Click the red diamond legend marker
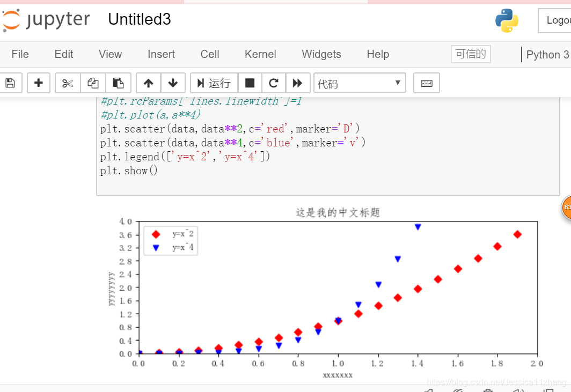The image size is (571, 392). 156,234
